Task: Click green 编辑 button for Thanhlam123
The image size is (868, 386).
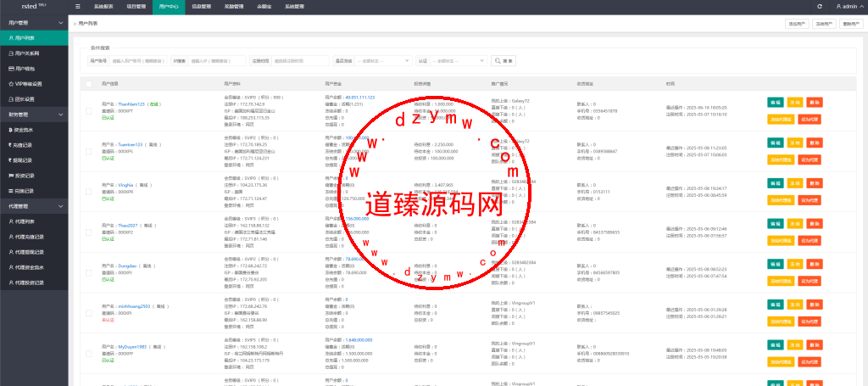Action: coord(775,103)
